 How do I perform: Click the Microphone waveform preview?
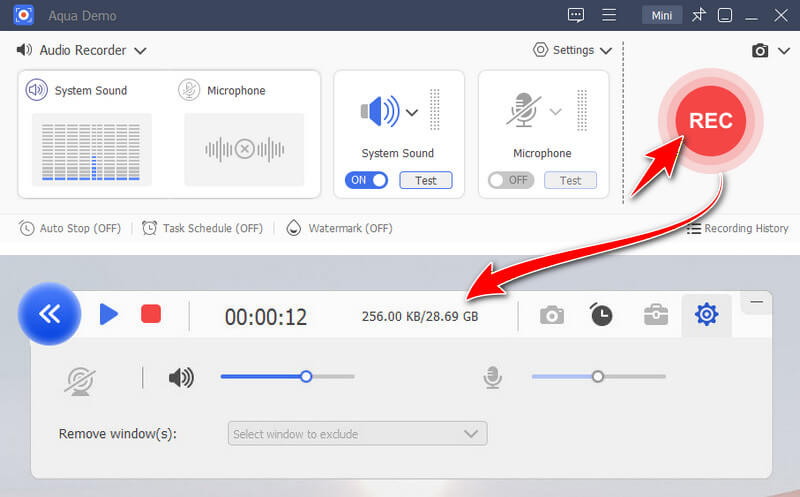[244, 150]
